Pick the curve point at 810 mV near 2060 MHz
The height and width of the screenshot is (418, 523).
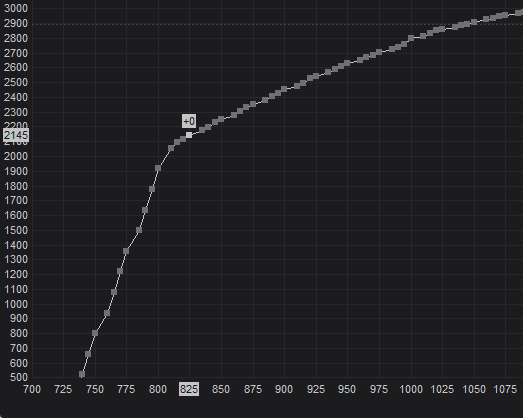pyautogui.click(x=171, y=148)
